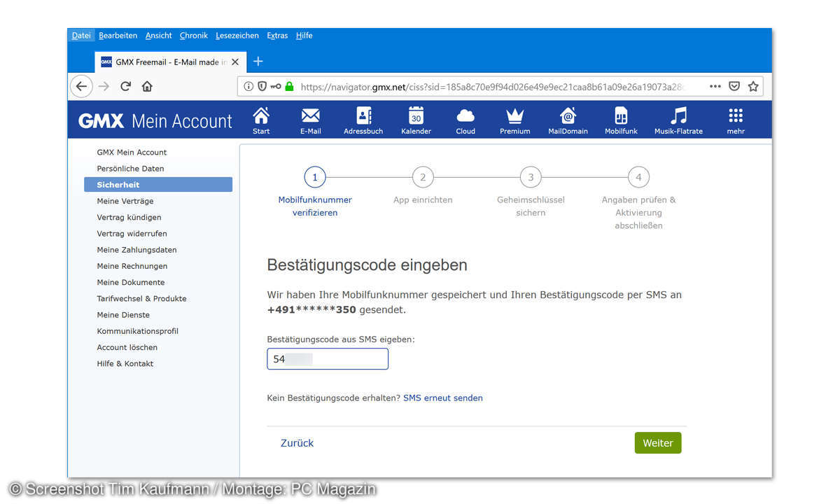Viewport: 840px width, 504px height.
Task: Close the GMX Freemail tab
Action: tap(235, 62)
